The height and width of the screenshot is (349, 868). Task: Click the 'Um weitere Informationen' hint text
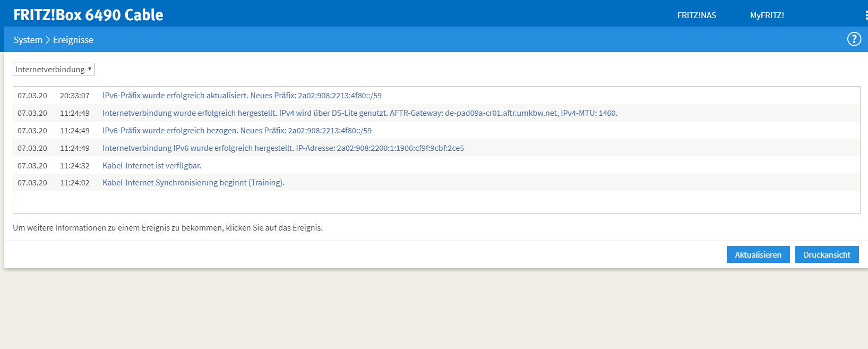[168, 228]
